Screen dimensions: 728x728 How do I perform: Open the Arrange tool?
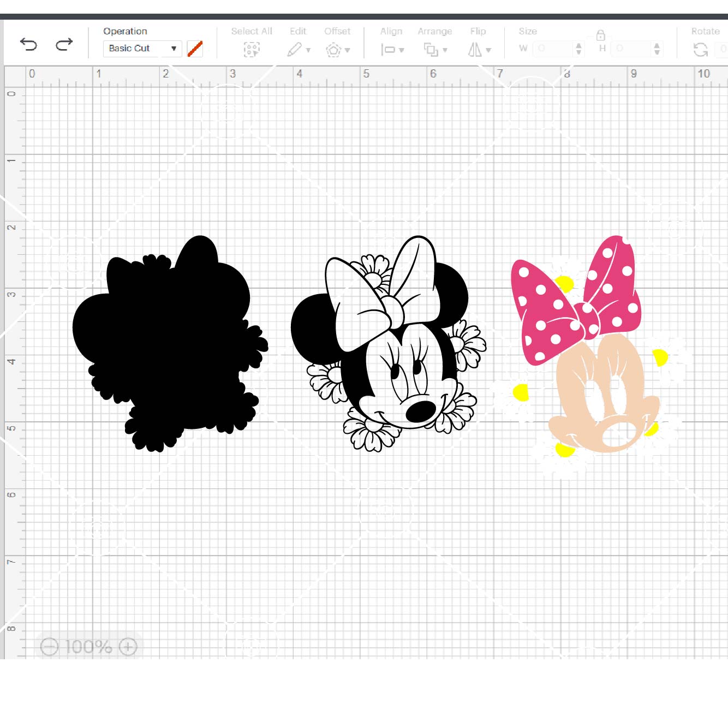[x=431, y=50]
